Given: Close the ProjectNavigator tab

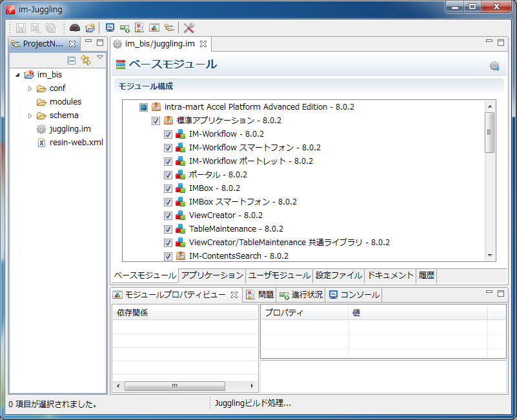Looking at the screenshot, I should pos(72,44).
